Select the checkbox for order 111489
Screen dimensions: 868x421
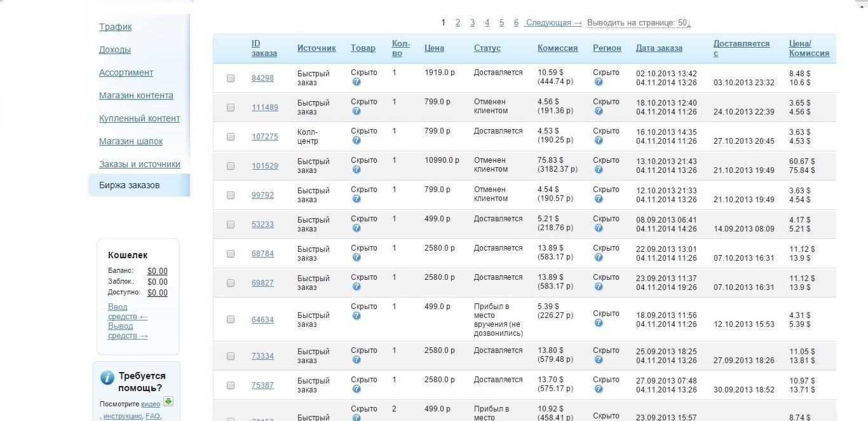pyautogui.click(x=231, y=107)
